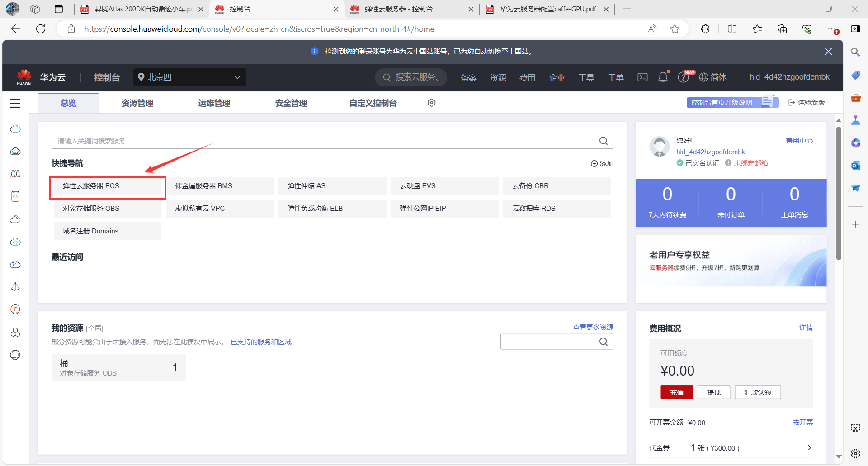Click the red 充值 recharge button
The width and height of the screenshot is (868, 466).
coord(677,392)
